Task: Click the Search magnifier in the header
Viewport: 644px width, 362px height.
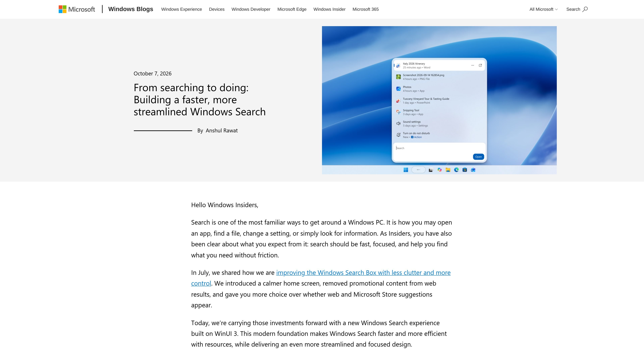Action: coord(585,9)
